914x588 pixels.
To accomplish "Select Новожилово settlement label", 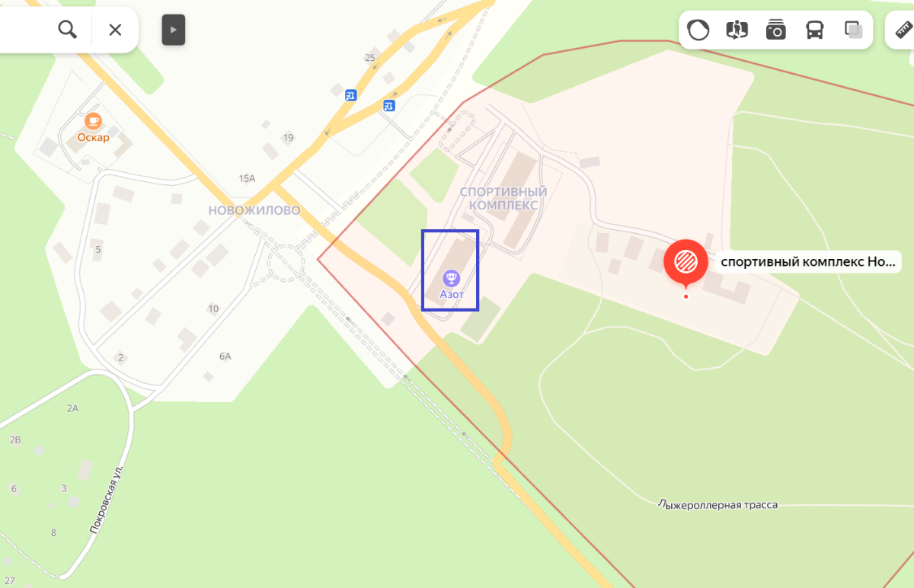I will 254,210.
